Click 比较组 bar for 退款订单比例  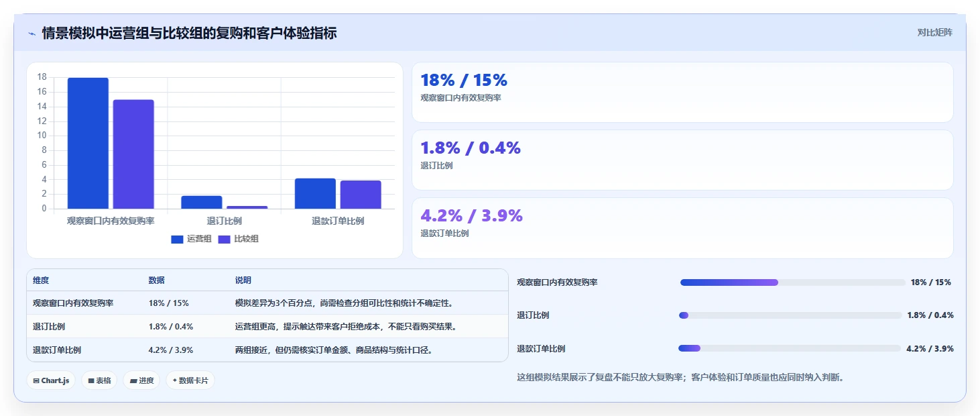point(361,195)
